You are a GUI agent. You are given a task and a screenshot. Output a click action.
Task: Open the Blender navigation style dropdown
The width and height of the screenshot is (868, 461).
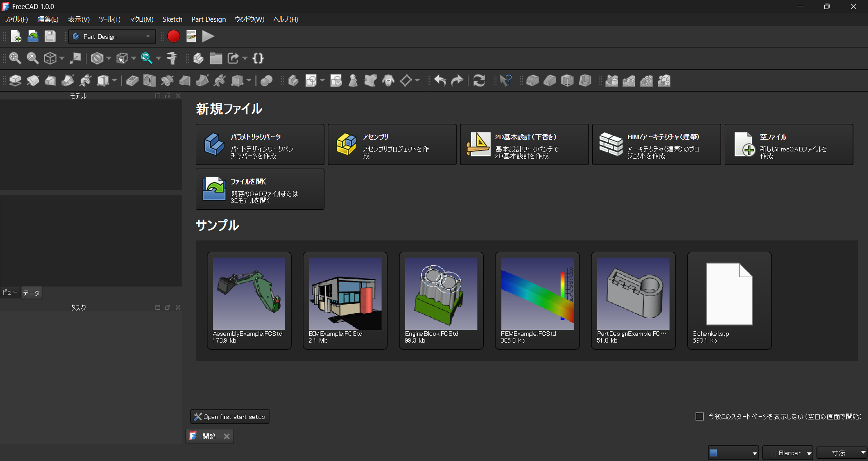click(788, 453)
